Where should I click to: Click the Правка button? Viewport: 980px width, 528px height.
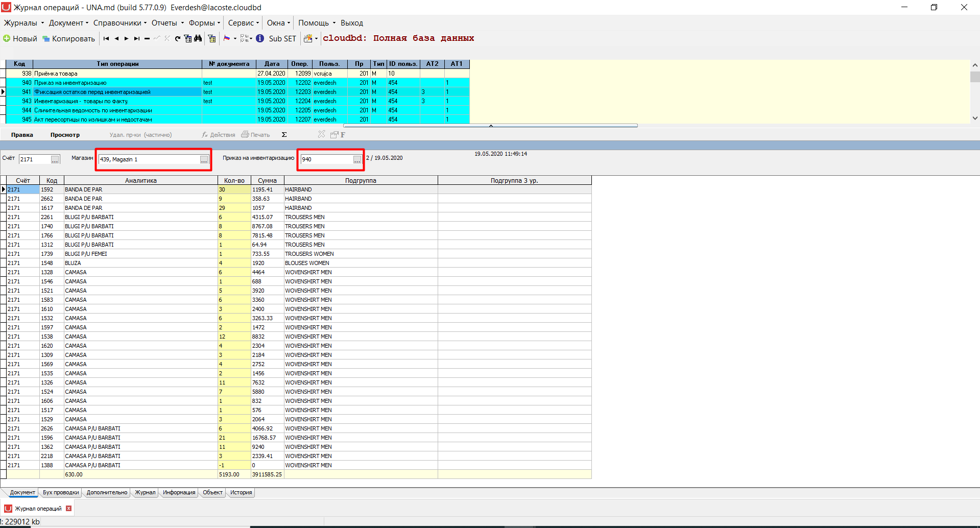coord(22,135)
